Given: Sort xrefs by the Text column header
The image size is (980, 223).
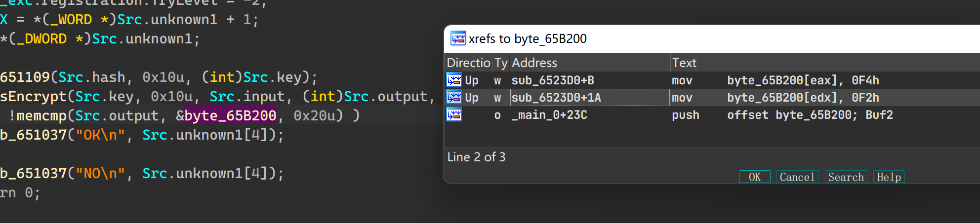Looking at the screenshot, I should point(684,63).
